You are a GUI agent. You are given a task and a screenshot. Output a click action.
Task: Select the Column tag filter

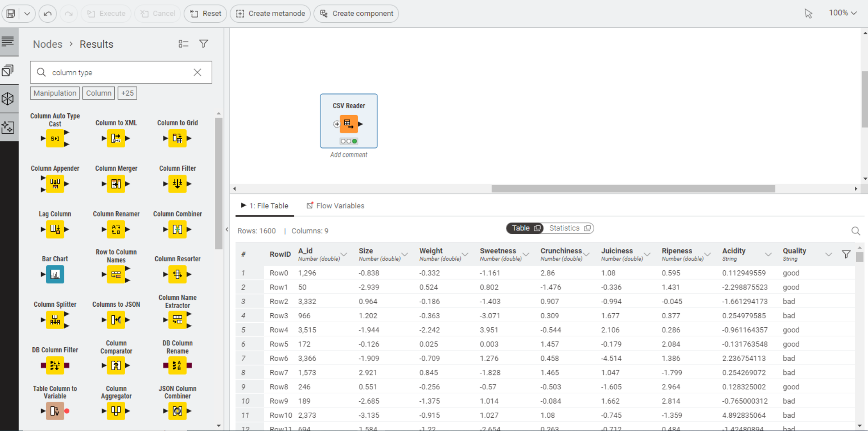pos(99,93)
